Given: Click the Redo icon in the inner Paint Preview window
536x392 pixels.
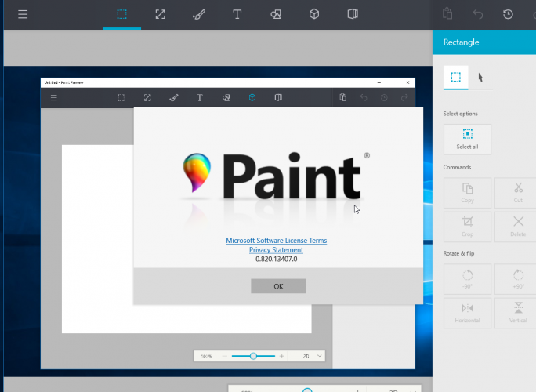Looking at the screenshot, I should click(404, 98).
